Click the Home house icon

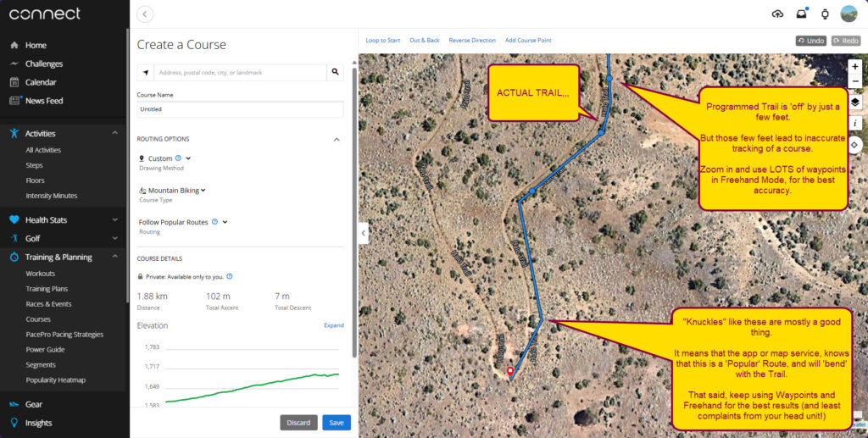14,46
